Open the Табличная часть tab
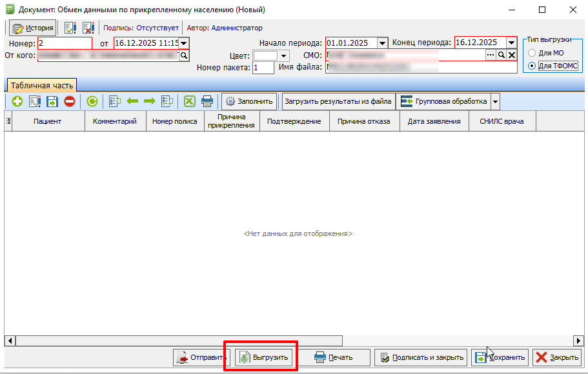This screenshot has height=374, width=588. 41,85
